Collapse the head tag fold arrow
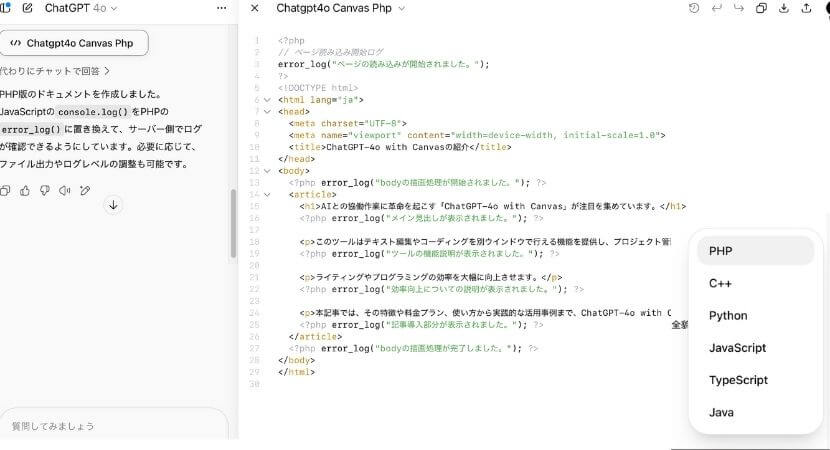The height and width of the screenshot is (450, 830). coord(267,112)
